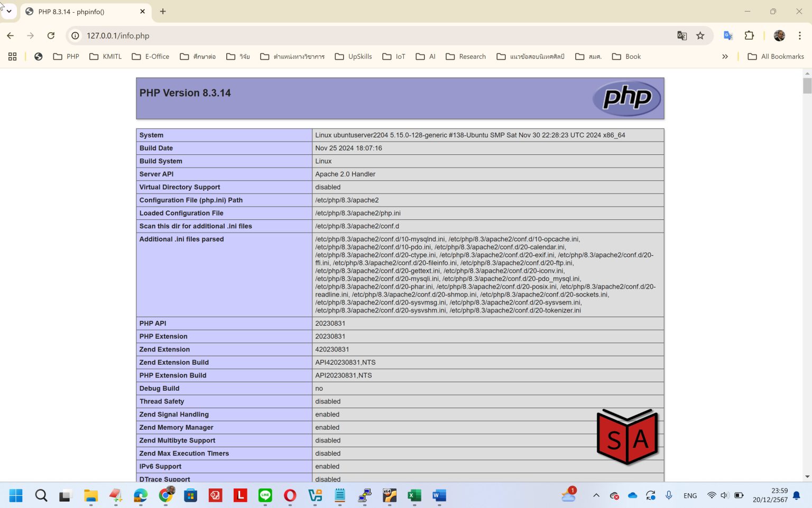Launch LINE from the taskbar
Viewport: 812px width, 508px height.
point(265,496)
